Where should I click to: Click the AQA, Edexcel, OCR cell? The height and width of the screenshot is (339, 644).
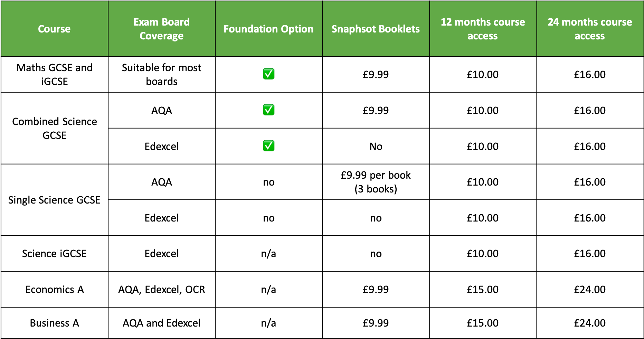click(161, 289)
